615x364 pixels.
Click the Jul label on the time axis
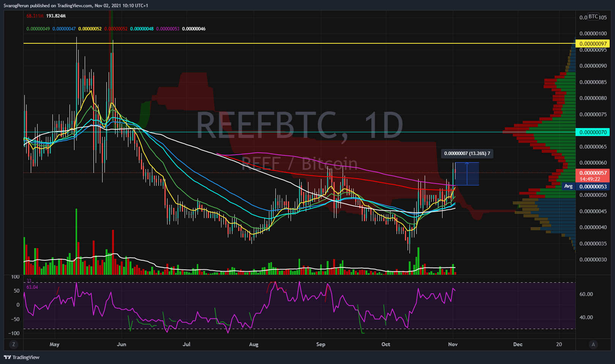pos(187,344)
